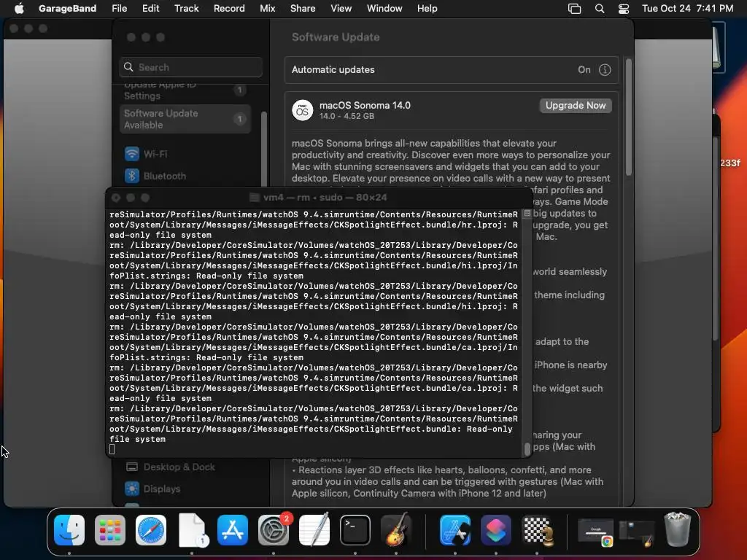Open Trash from the Dock
747x560 pixels.
pos(678,529)
